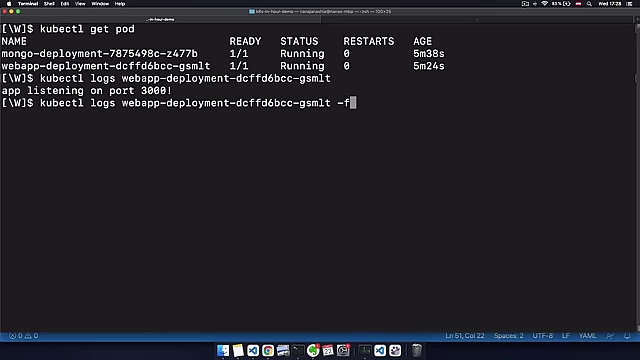Viewport: 640px width, 360px height.
Task: Open the notifications bell in status bar
Action: [x=627, y=336]
